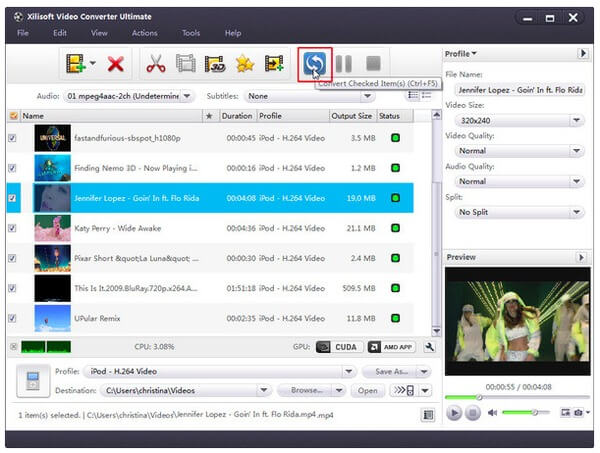Click the Add Output Profile icon
The image size is (600, 453).
tap(274, 64)
